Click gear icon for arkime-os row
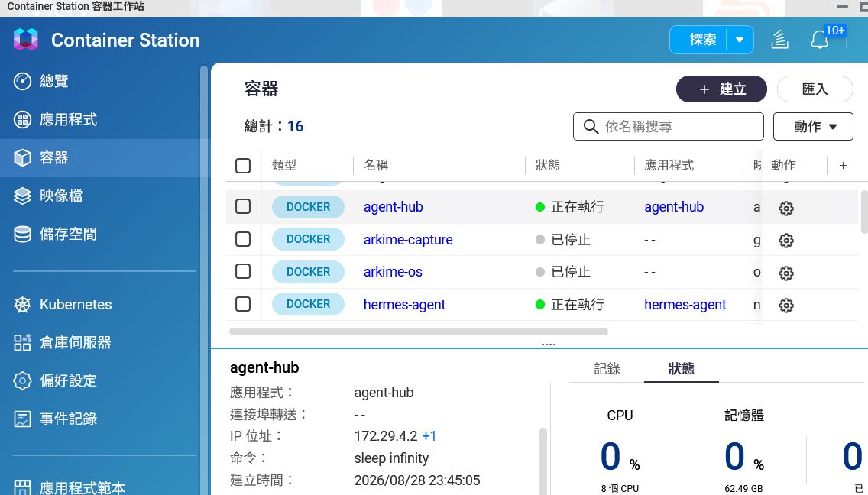 (x=786, y=273)
